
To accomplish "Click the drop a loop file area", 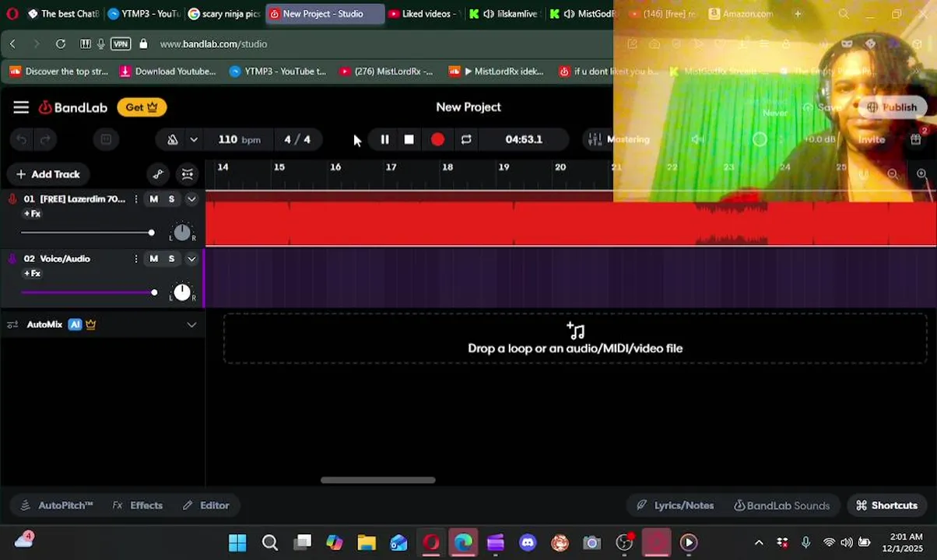I will point(575,339).
